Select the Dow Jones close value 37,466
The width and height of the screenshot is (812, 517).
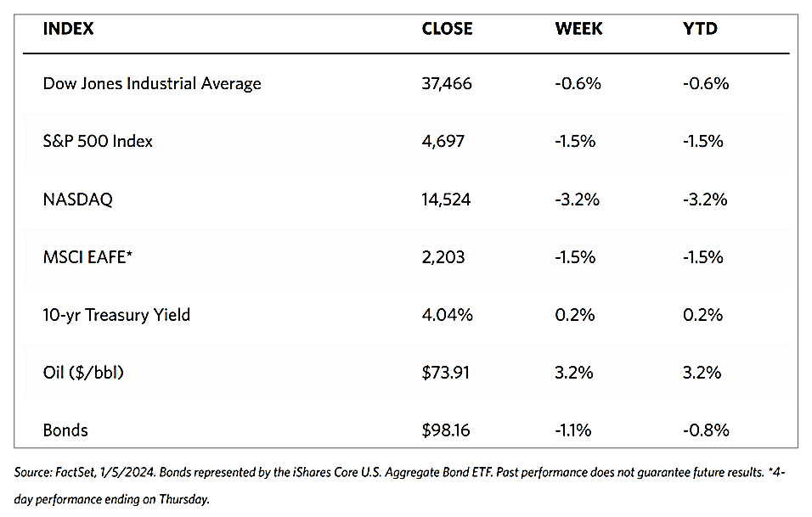coord(447,83)
